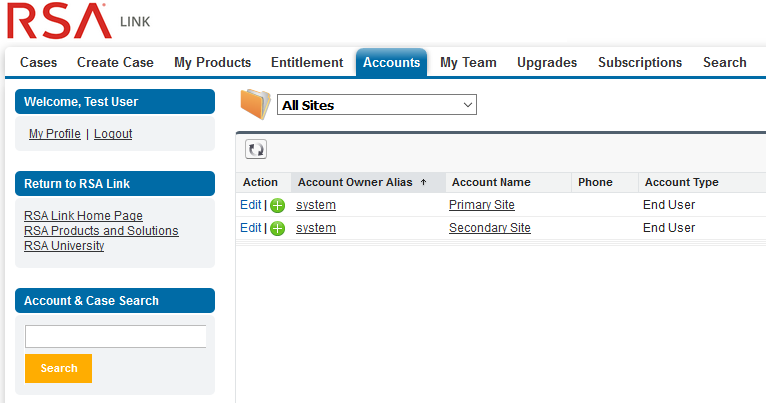Click the system alias in Secondary Site row
Screen dimensions: 766x403
[x=316, y=228]
